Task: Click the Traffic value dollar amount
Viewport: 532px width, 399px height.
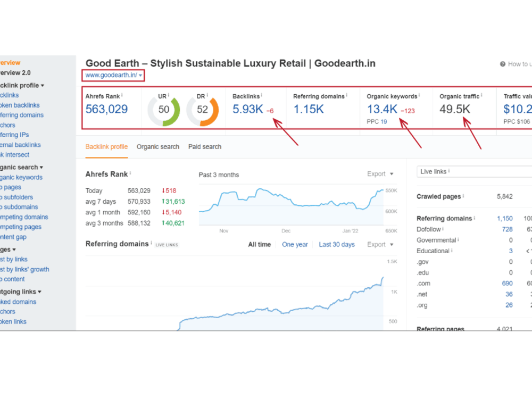Action: pos(518,109)
